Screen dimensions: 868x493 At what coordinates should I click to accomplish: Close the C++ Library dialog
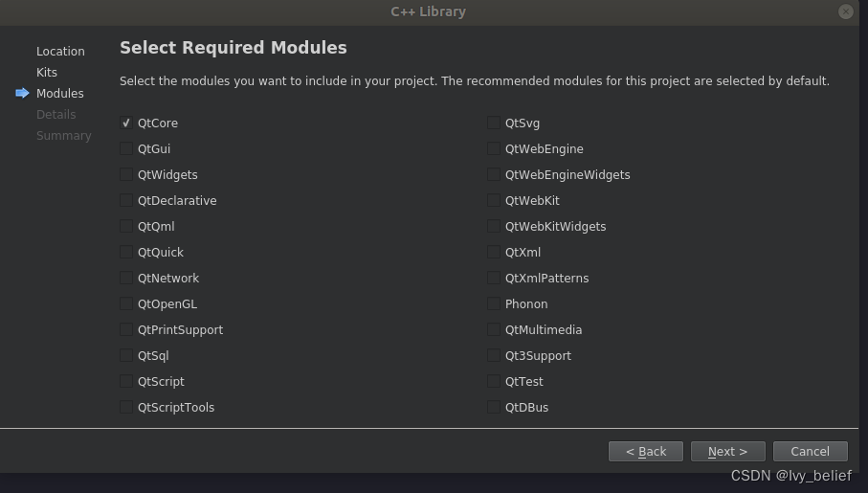(x=845, y=11)
